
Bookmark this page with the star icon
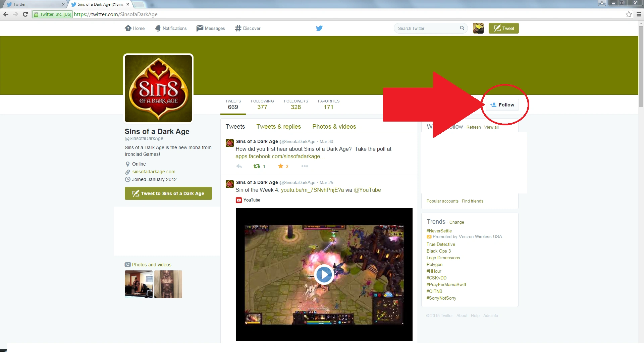click(x=629, y=14)
